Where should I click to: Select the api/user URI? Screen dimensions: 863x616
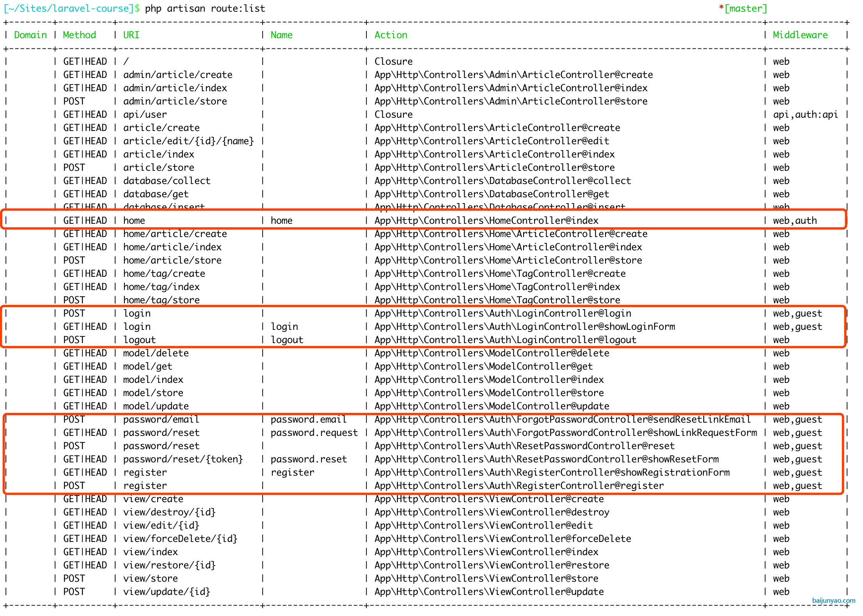[145, 115]
